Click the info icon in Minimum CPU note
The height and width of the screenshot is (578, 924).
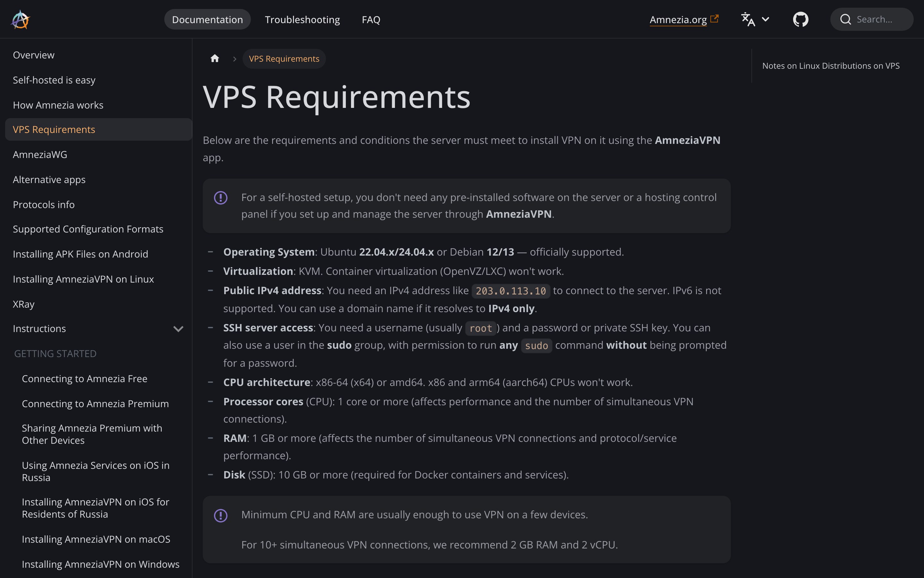point(221,515)
